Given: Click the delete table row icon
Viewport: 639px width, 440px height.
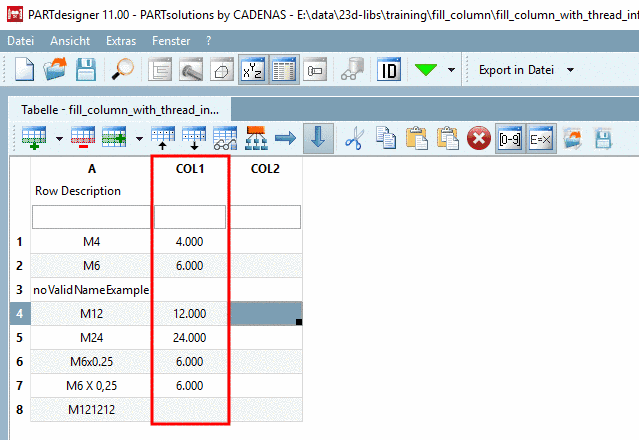Looking at the screenshot, I should tap(83, 138).
